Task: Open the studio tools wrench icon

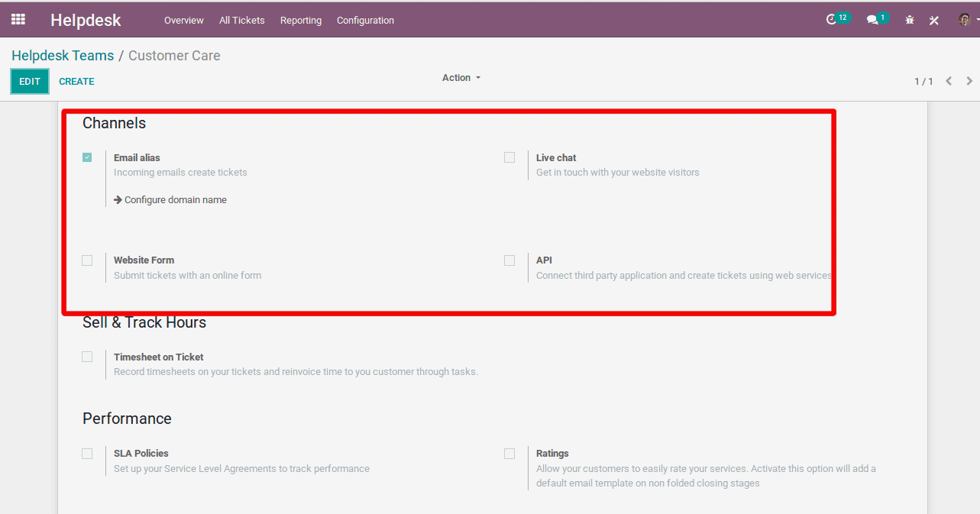Action: coord(933,20)
